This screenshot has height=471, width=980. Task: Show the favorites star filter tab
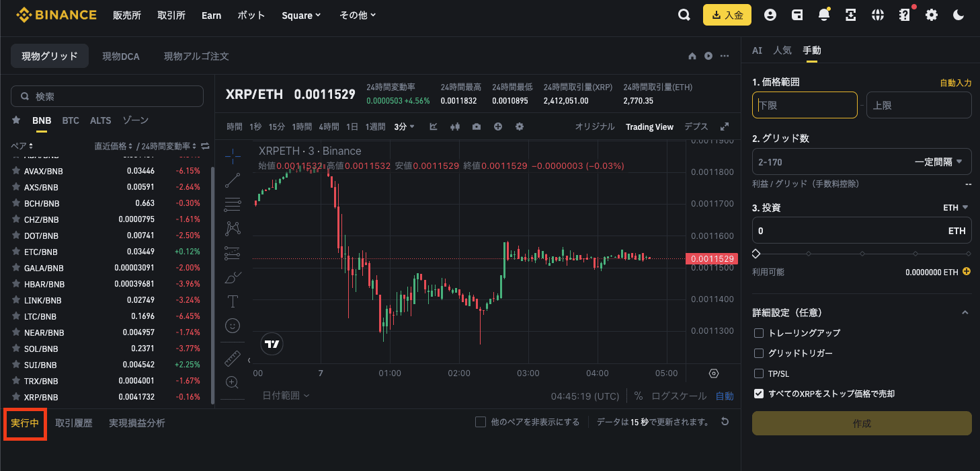pyautogui.click(x=15, y=120)
